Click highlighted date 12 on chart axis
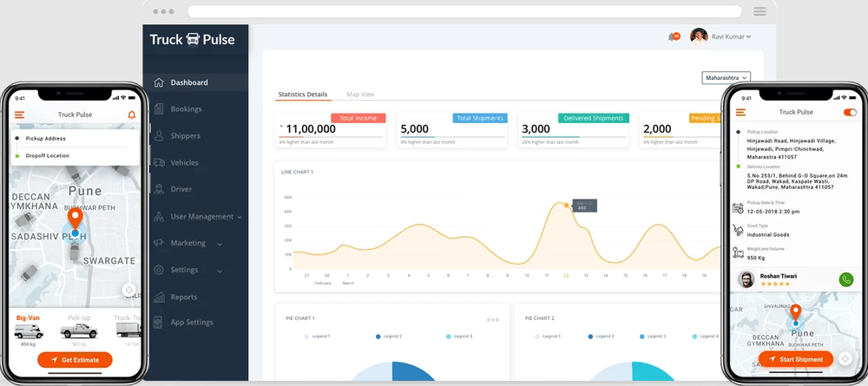Image resolution: width=868 pixels, height=386 pixels. (x=566, y=275)
